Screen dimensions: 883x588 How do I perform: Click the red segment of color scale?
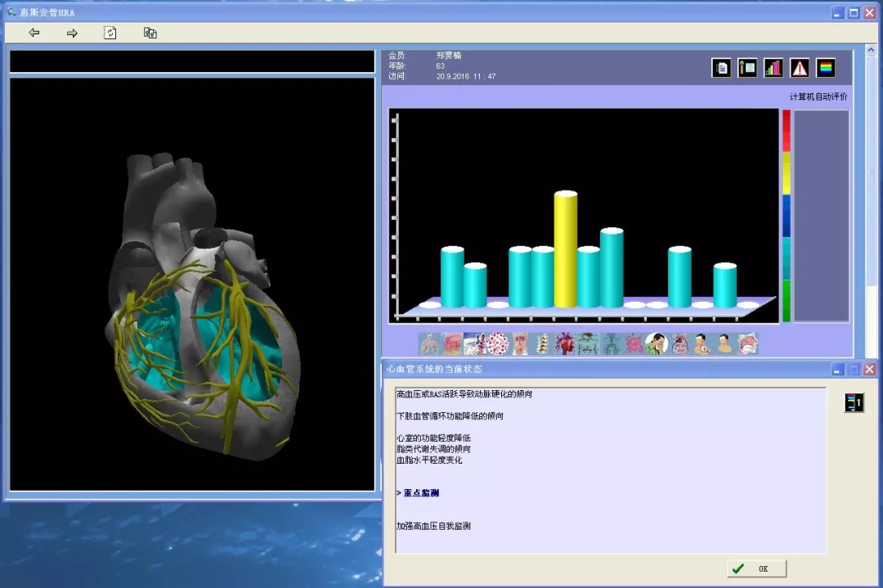787,129
